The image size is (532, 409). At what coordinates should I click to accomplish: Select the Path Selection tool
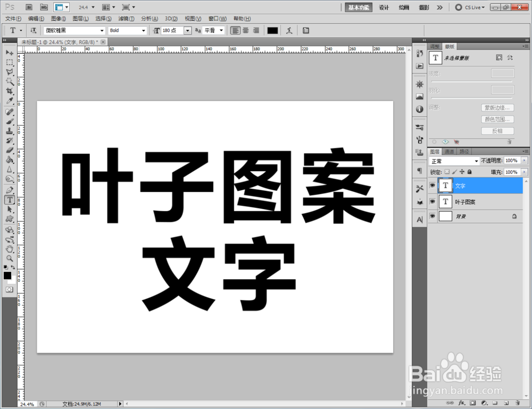10,209
